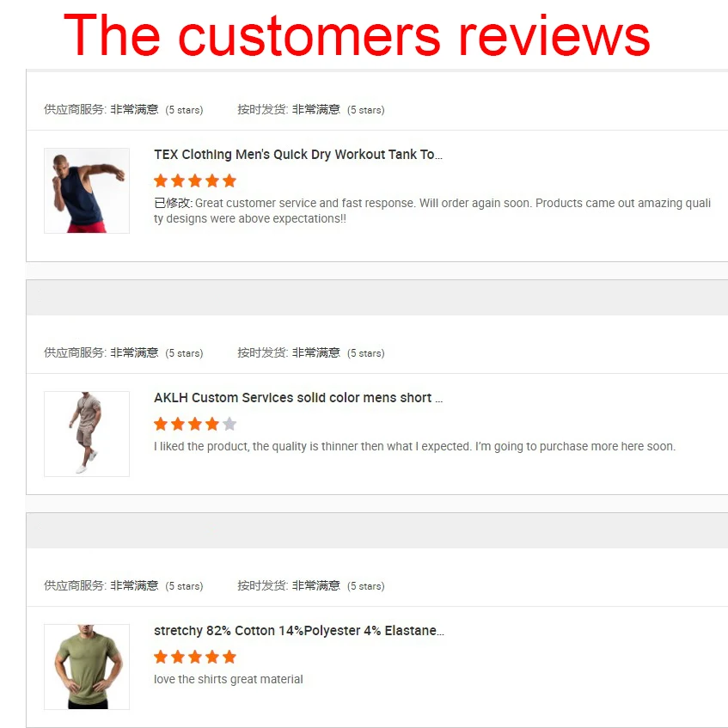This screenshot has height=728, width=728.
Task: Click 'The customers reviews' red heading
Action: (x=357, y=36)
